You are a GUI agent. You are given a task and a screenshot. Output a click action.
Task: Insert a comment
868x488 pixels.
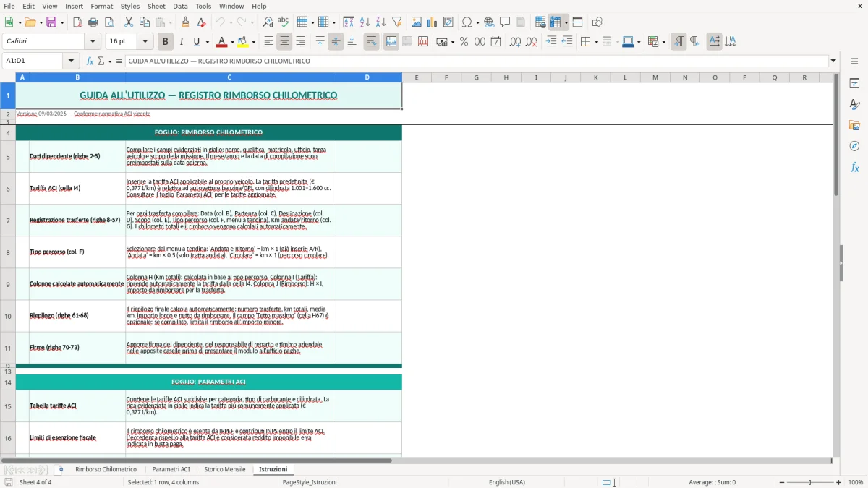pos(505,22)
